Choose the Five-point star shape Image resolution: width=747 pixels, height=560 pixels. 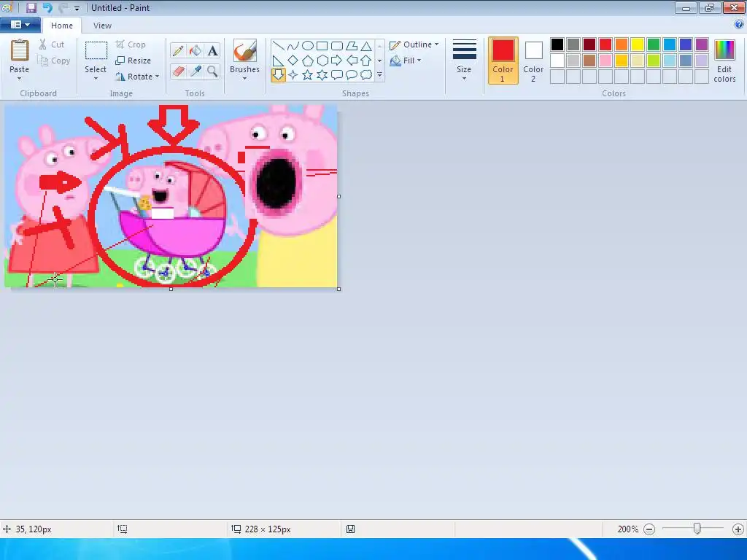(308, 75)
